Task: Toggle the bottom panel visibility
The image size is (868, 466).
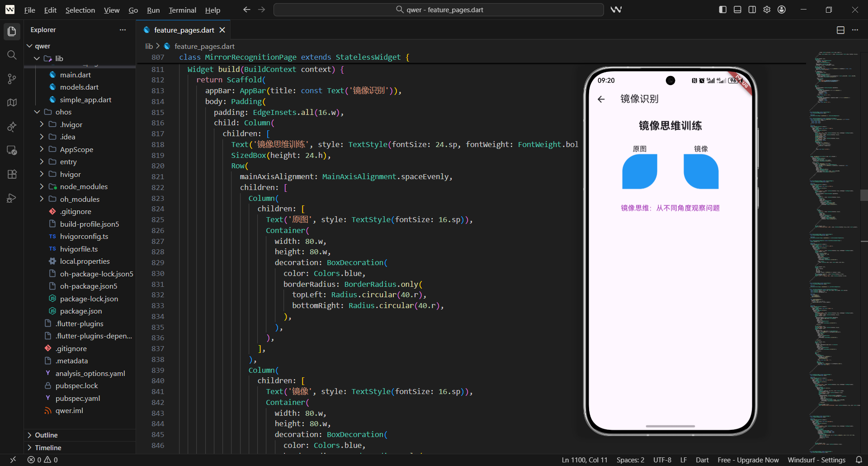Action: coord(737,10)
